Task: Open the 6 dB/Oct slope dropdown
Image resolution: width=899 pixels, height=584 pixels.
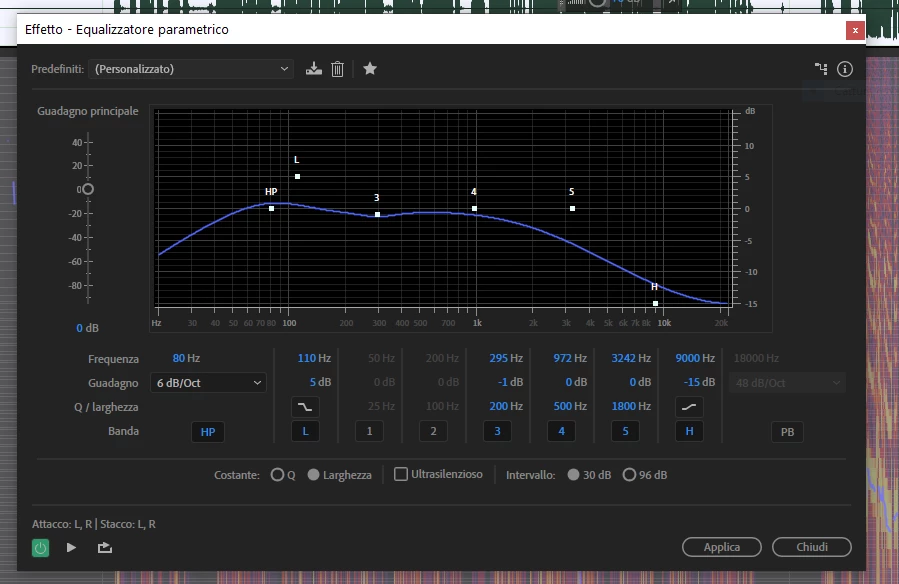Action: click(x=208, y=383)
